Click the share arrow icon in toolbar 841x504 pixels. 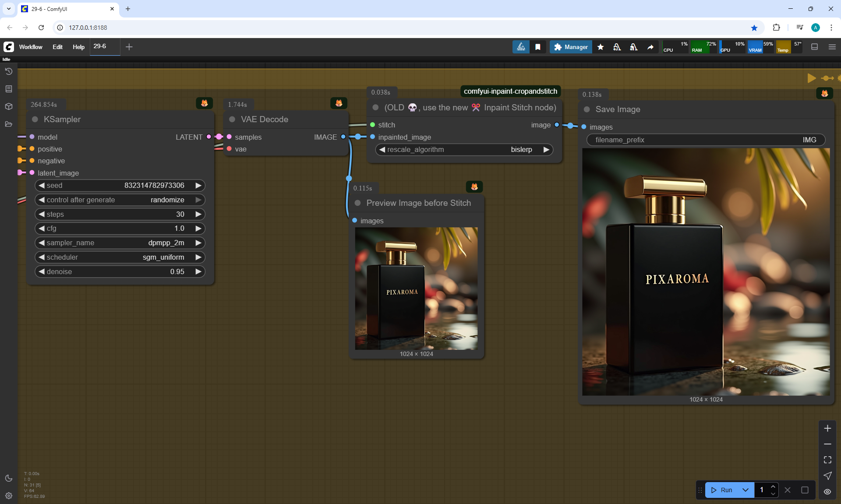click(x=650, y=47)
